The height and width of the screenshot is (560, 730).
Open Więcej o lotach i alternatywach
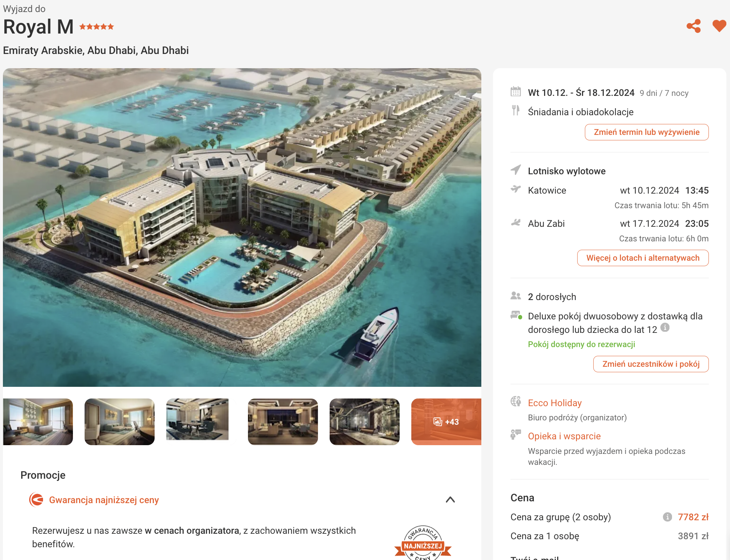[x=643, y=258]
